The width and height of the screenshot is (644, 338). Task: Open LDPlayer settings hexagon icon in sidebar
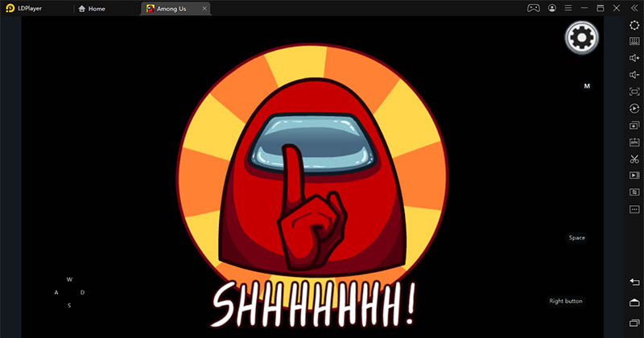click(634, 25)
